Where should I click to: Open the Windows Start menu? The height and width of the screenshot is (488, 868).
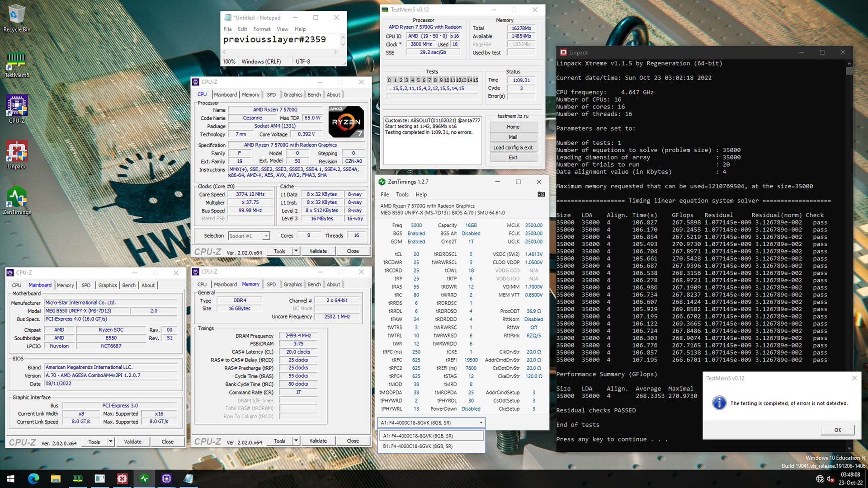pyautogui.click(x=11, y=479)
